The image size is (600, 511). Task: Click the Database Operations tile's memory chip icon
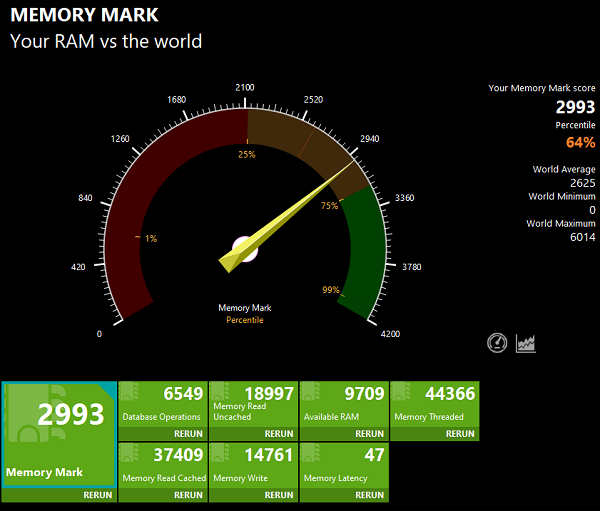(x=129, y=392)
